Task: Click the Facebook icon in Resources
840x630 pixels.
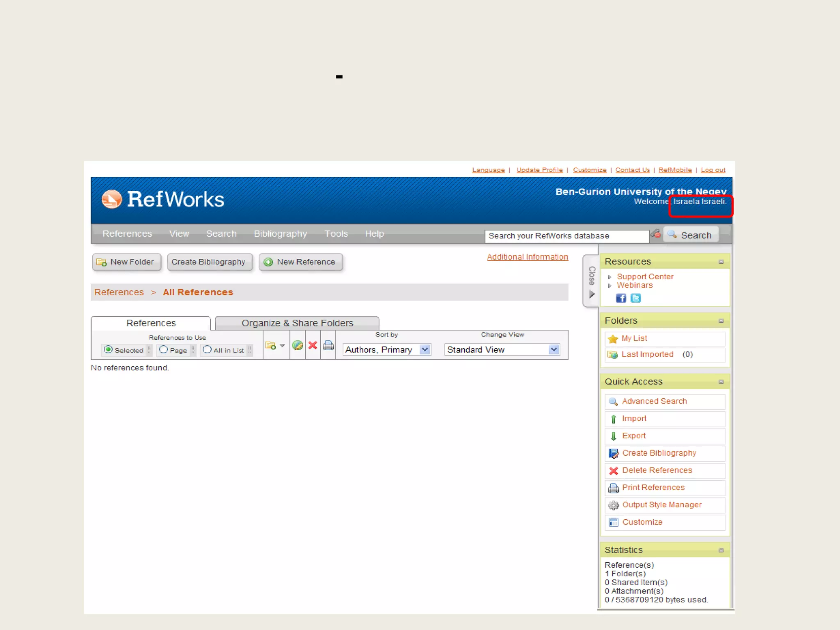Action: point(621,298)
